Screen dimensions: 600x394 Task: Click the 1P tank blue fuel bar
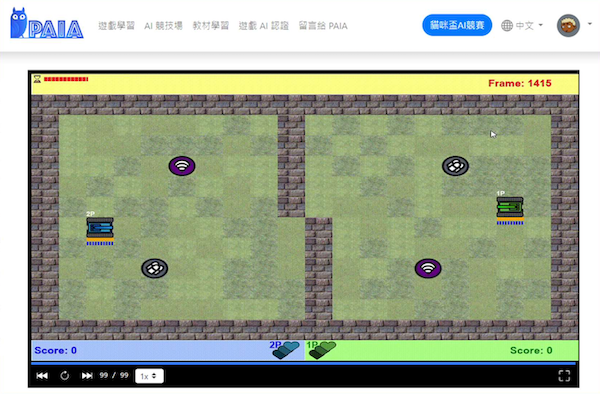point(510,223)
